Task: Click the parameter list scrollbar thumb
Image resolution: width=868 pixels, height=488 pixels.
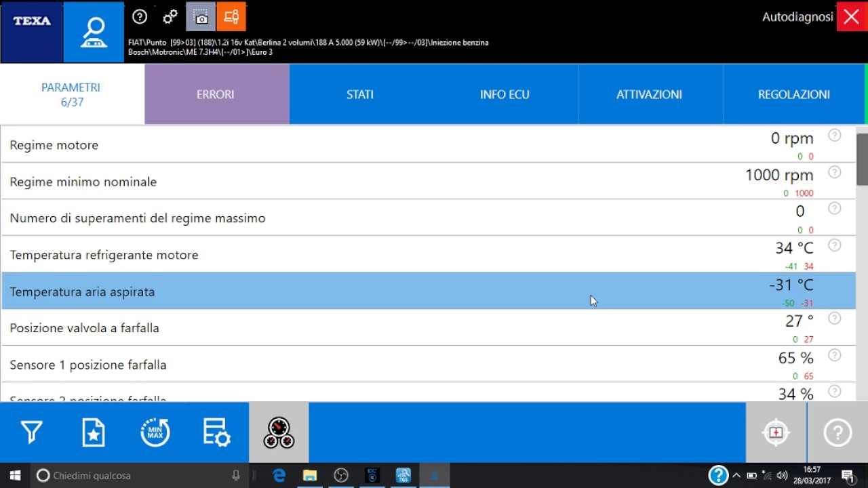Action: [x=862, y=159]
